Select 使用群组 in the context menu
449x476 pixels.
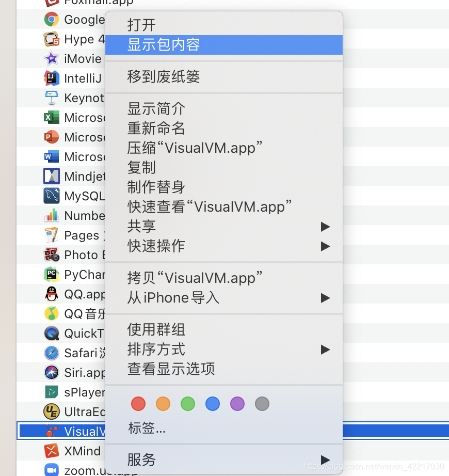coord(224,330)
